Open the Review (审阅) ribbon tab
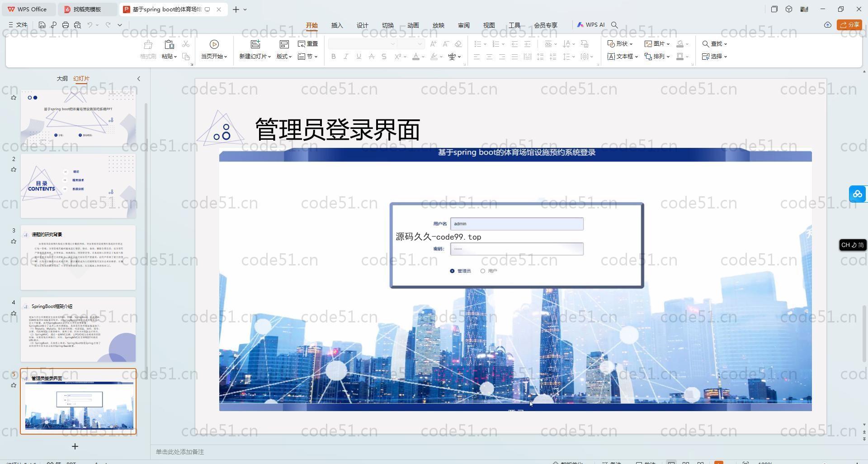868x464 pixels. click(464, 25)
